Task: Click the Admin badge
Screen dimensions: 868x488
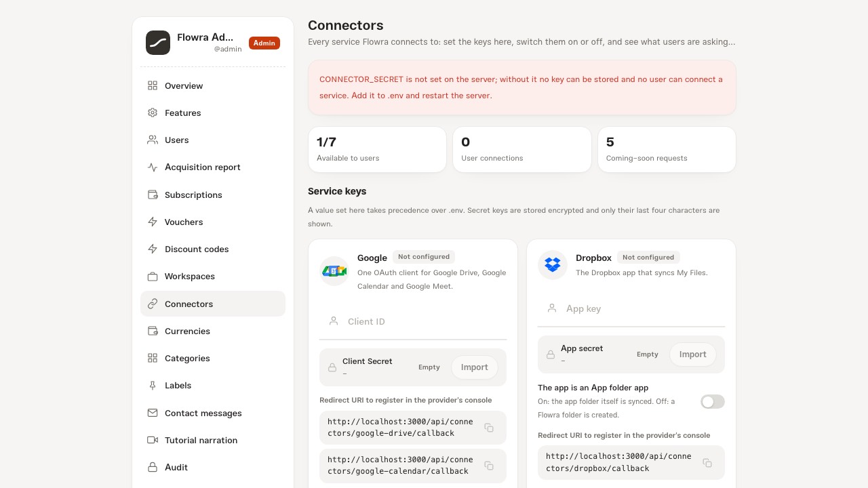Action: coord(264,43)
